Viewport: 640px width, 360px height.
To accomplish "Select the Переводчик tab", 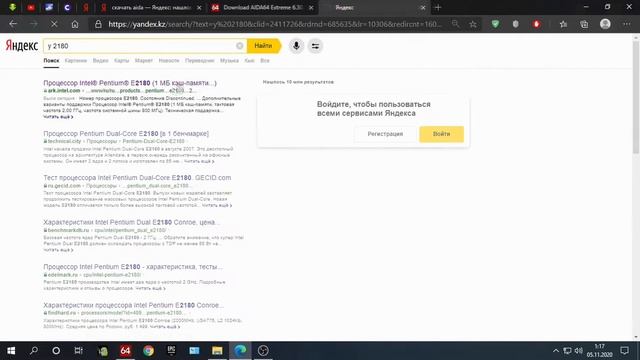I will [x=200, y=60].
